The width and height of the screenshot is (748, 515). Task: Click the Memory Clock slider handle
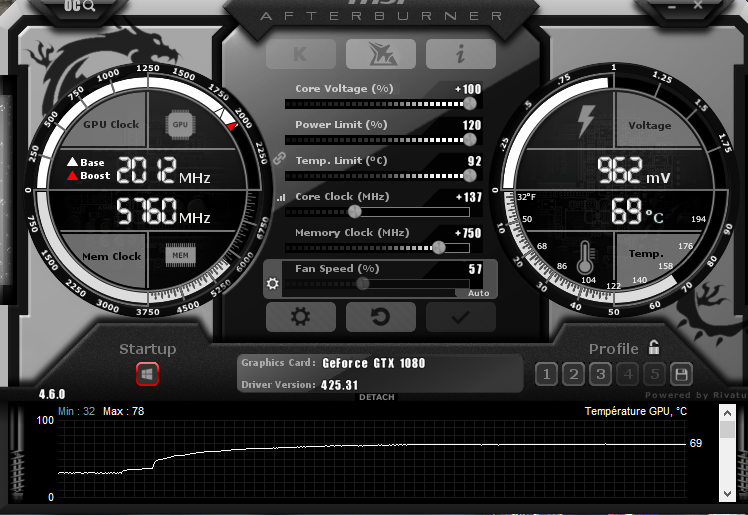pos(438,247)
